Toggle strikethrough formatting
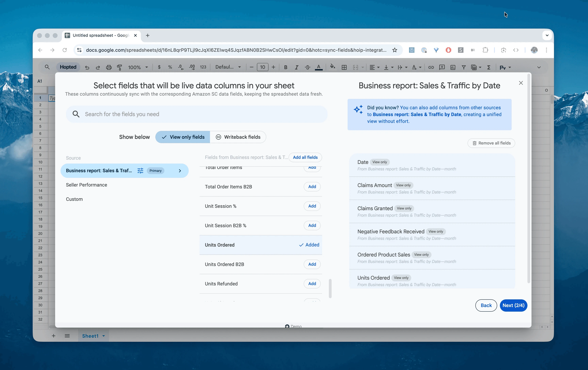 click(307, 67)
